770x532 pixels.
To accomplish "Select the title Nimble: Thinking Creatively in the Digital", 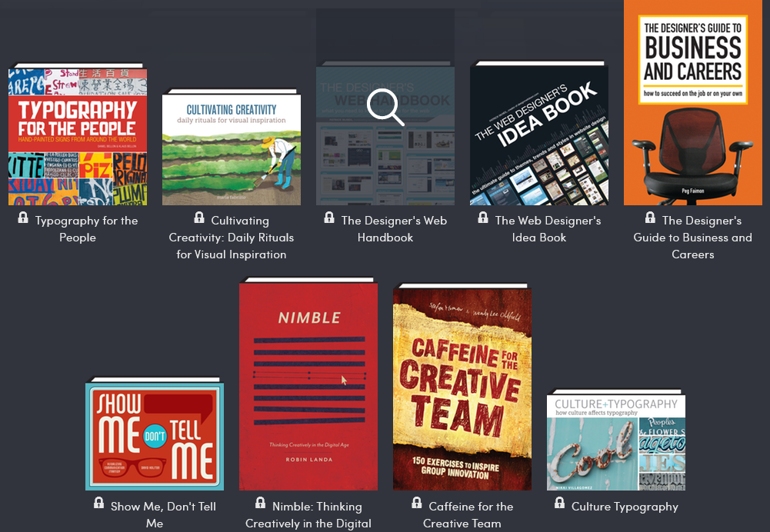I will [x=308, y=515].
